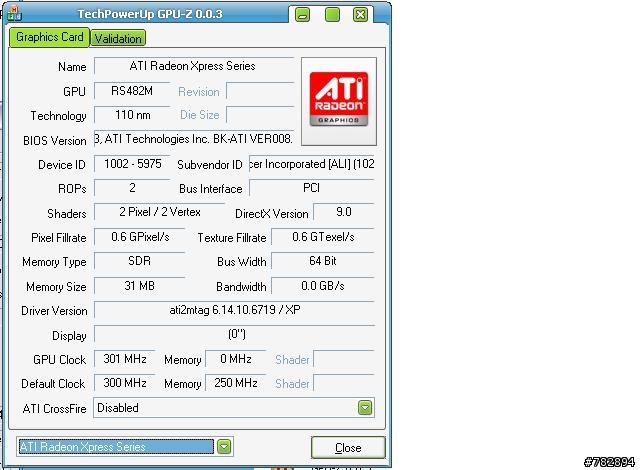Click the Driver Version field
The height and width of the screenshot is (470, 640).
point(234,310)
